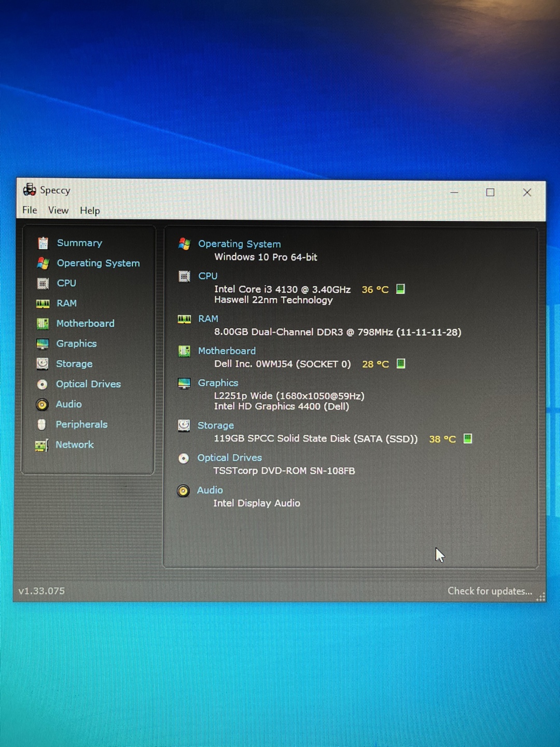560x747 pixels.
Task: Select Operating System in the sidebar
Action: tap(98, 263)
